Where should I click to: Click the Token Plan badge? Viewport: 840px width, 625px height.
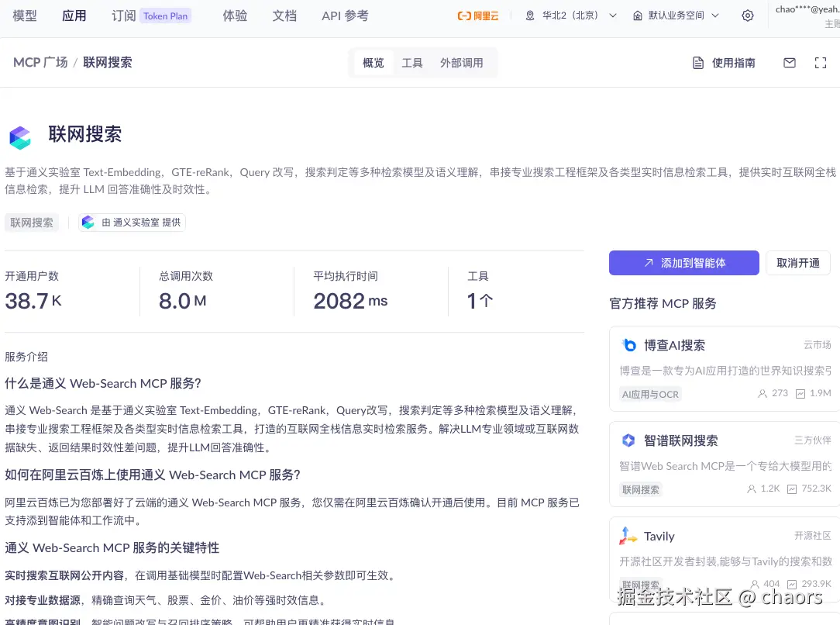coord(166,16)
